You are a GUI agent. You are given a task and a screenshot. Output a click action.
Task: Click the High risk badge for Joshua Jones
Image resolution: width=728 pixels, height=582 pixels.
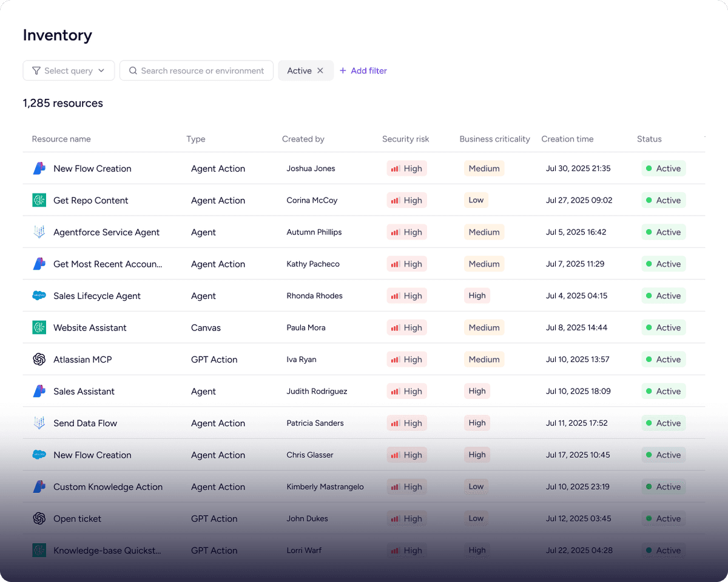[406, 169]
